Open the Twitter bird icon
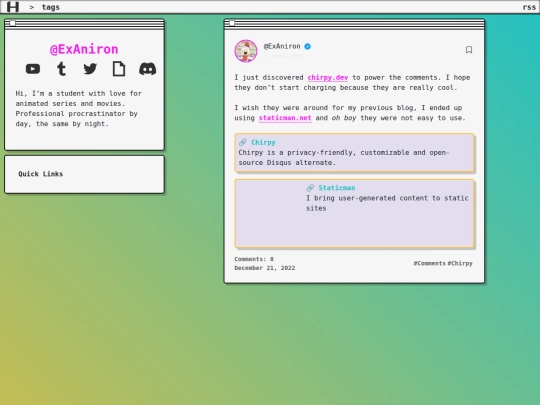Image resolution: width=540 pixels, height=405 pixels. 90,69
